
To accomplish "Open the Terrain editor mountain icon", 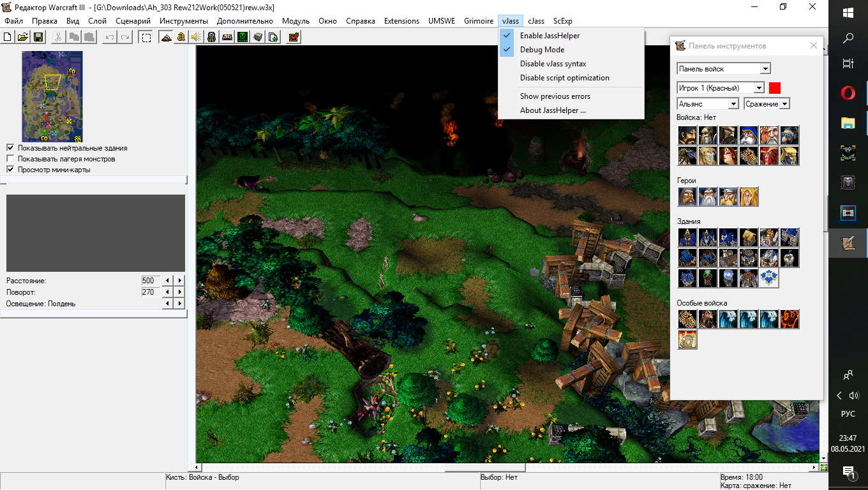I will pyautogui.click(x=166, y=37).
